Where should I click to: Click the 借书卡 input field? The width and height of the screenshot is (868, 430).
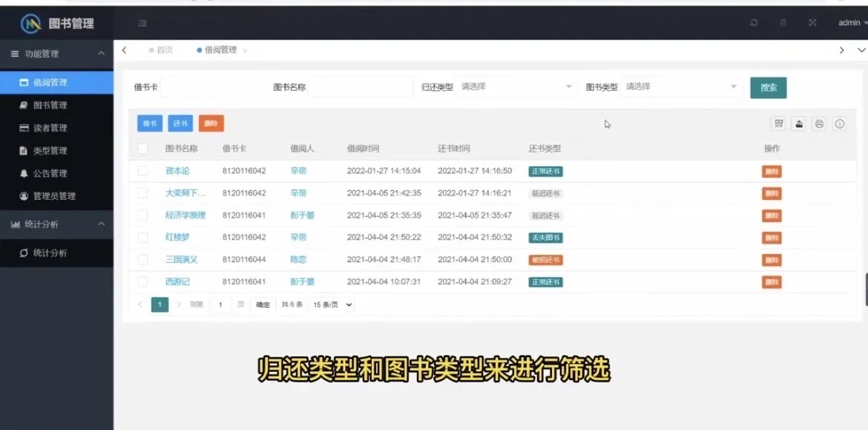(216, 86)
